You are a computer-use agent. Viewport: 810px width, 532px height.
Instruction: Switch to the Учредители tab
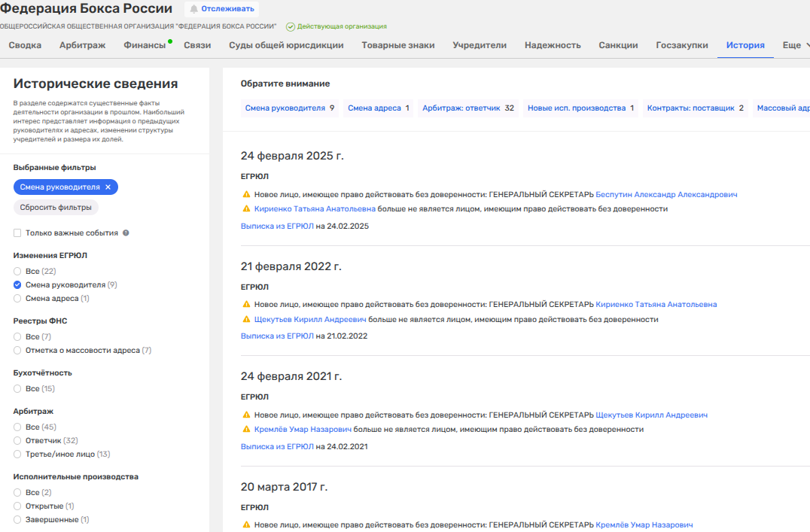(479, 45)
